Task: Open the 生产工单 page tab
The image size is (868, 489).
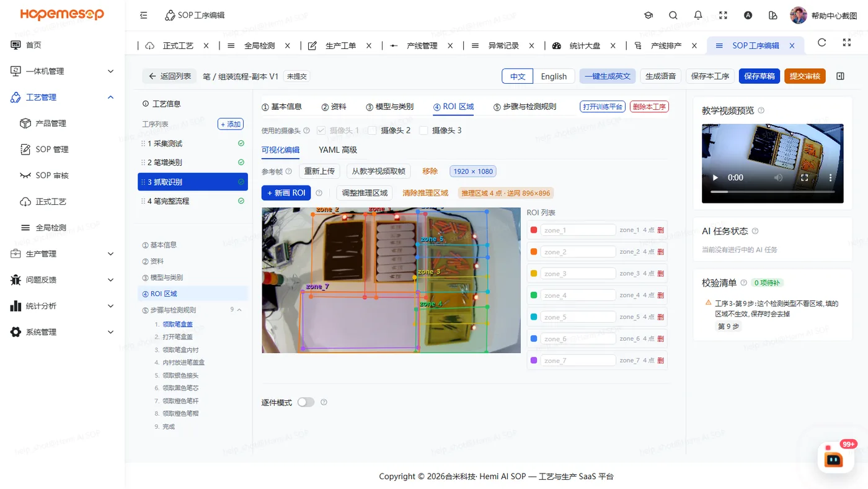Action: (x=340, y=45)
